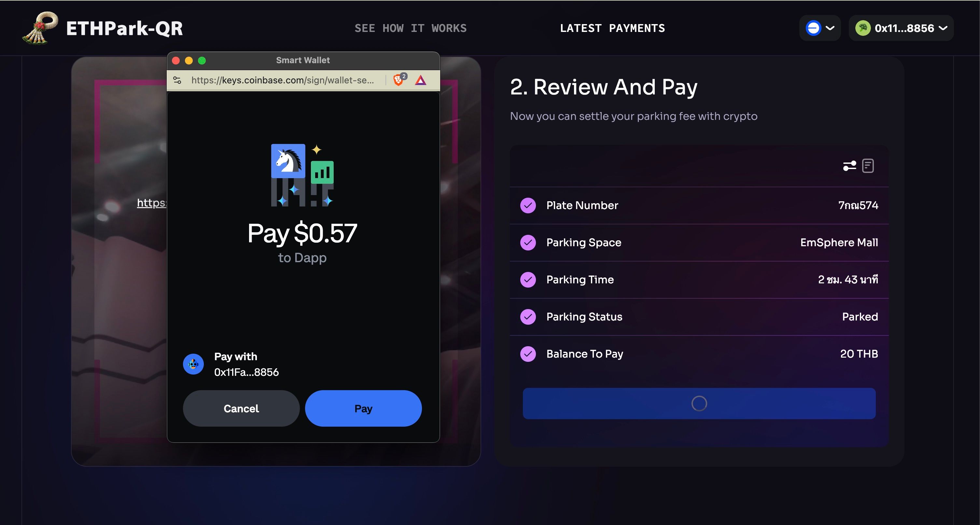
Task: Click EmSphere Mall parking space value
Action: [839, 243]
